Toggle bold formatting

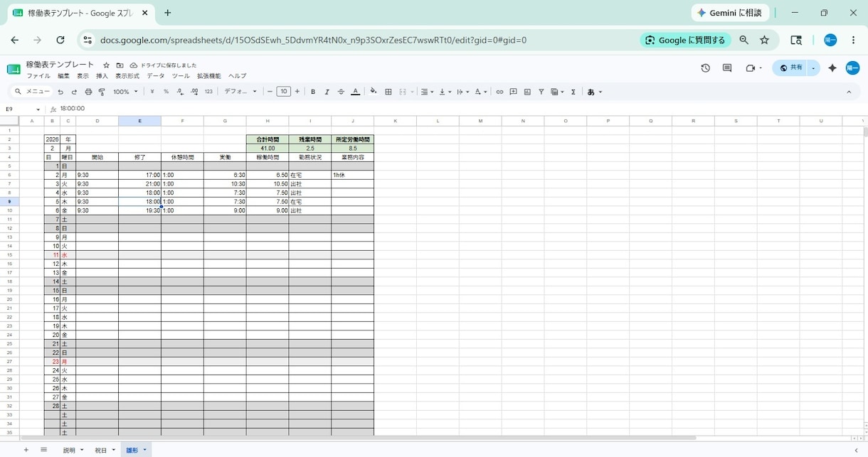tap(313, 92)
